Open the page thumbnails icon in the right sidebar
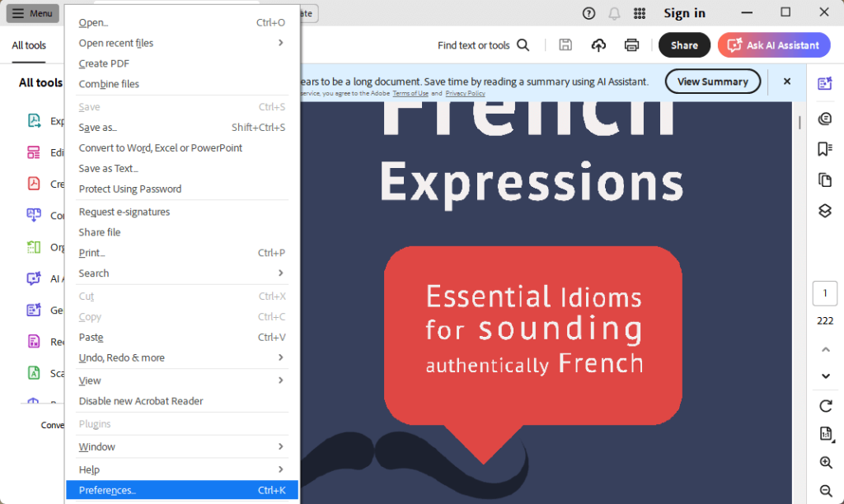Screen dimensions: 844x504 click(x=824, y=180)
